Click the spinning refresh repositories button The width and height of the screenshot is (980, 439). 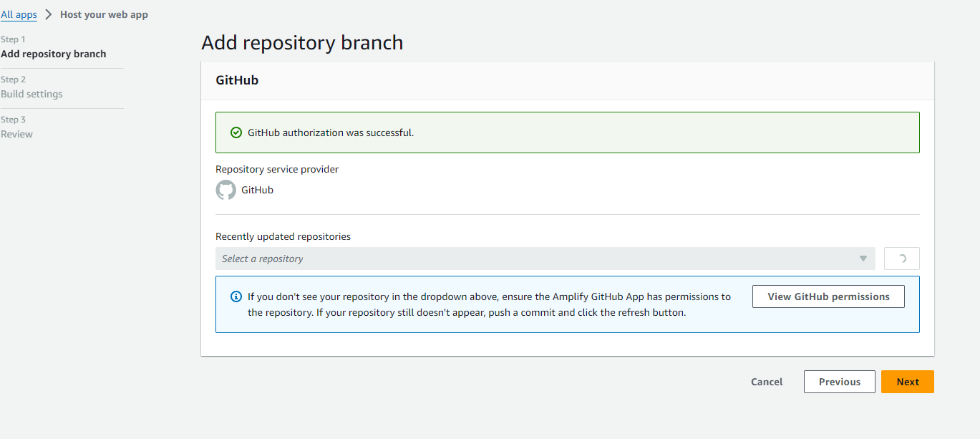[902, 259]
